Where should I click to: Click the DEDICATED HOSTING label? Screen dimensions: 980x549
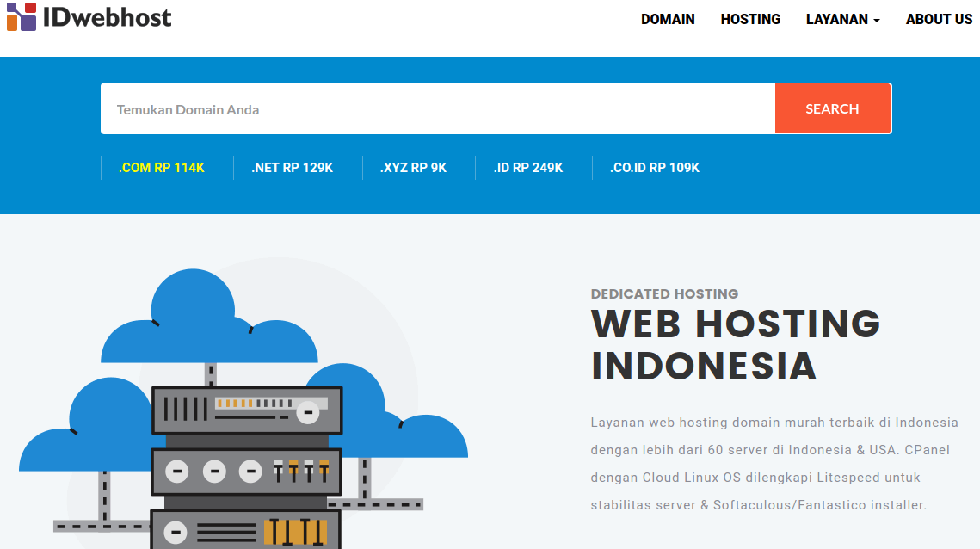(x=663, y=293)
